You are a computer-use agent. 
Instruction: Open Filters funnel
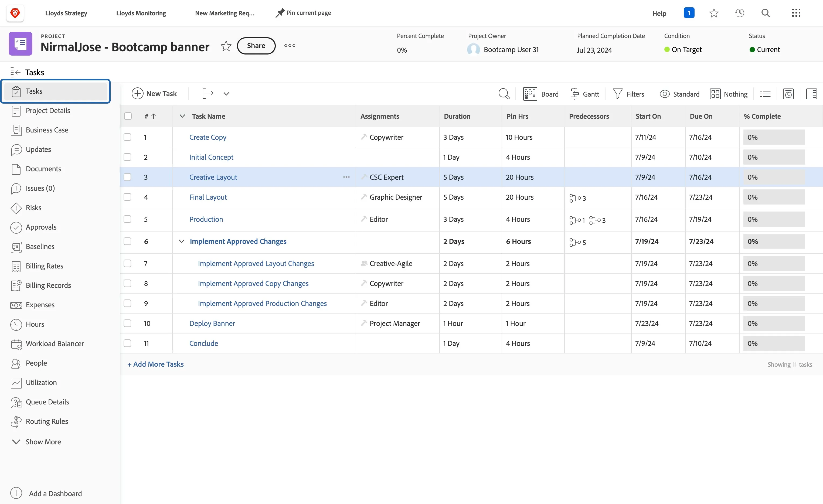tap(629, 94)
